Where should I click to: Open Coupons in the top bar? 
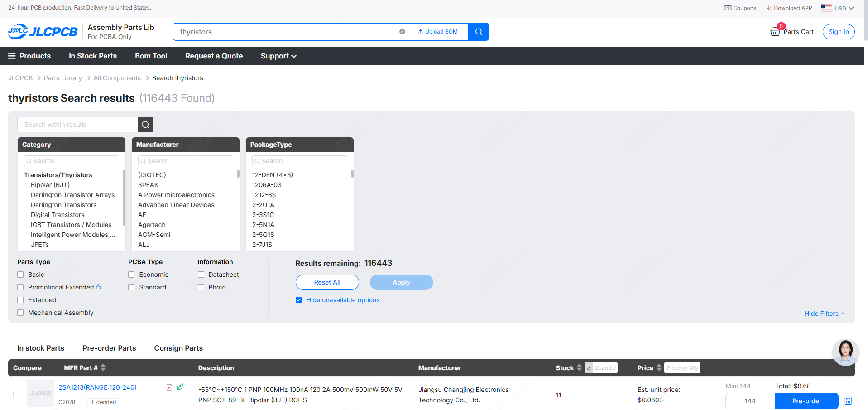pos(740,8)
